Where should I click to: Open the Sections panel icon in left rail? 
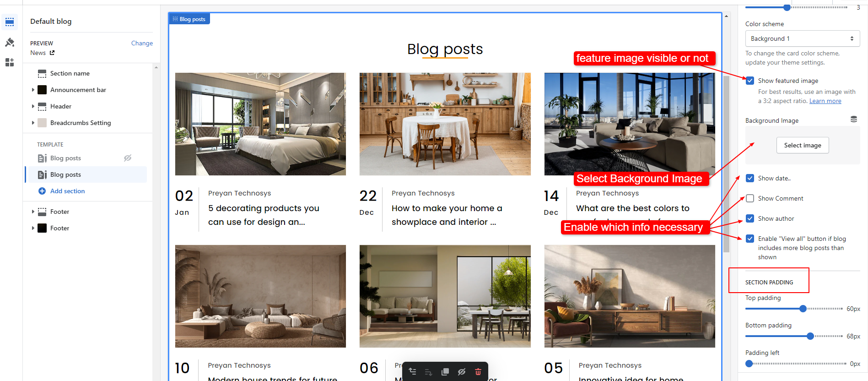pos(10,22)
